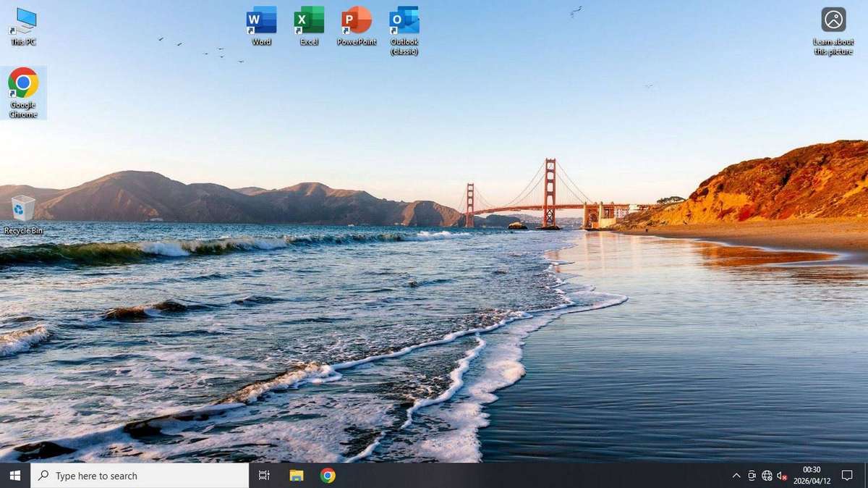Click the Type here to search box
Screen dimensions: 868x488
click(x=140, y=476)
